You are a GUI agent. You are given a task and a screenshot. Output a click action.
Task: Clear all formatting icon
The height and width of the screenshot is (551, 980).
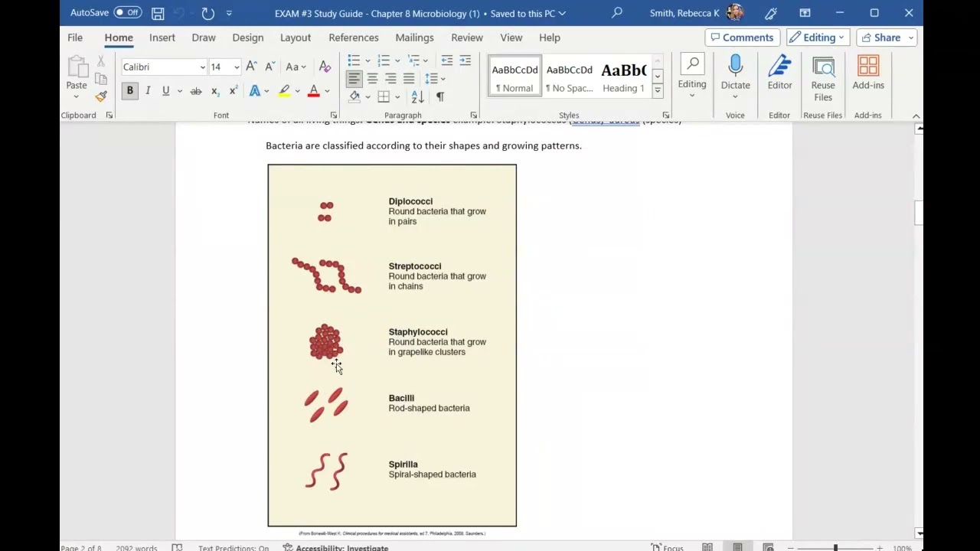(325, 67)
